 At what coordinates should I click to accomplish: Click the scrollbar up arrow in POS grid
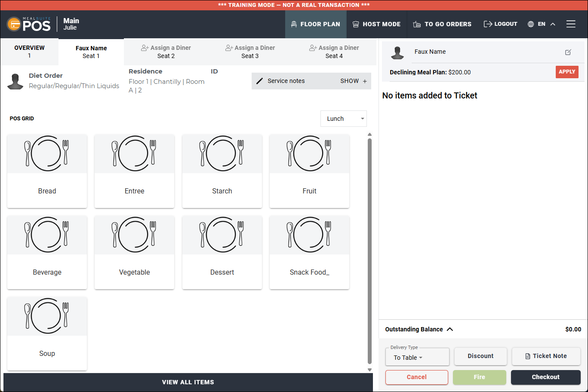point(369,135)
